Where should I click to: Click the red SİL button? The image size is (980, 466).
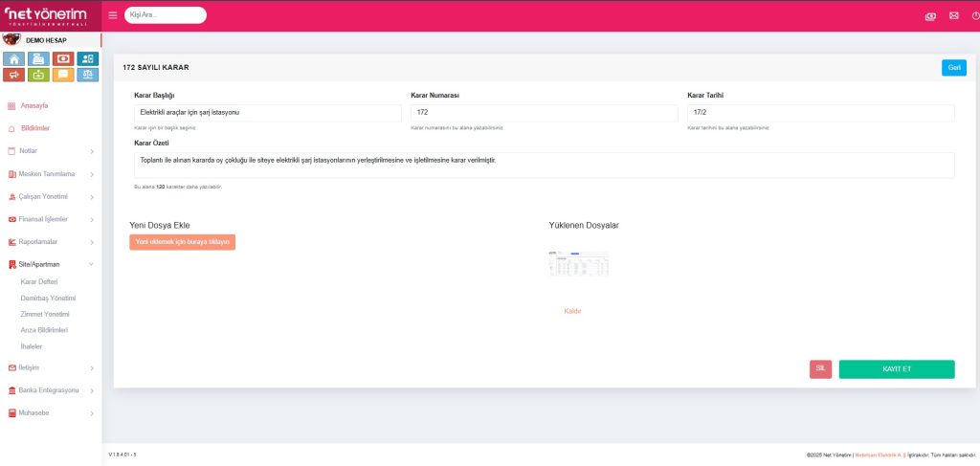[x=820, y=369]
